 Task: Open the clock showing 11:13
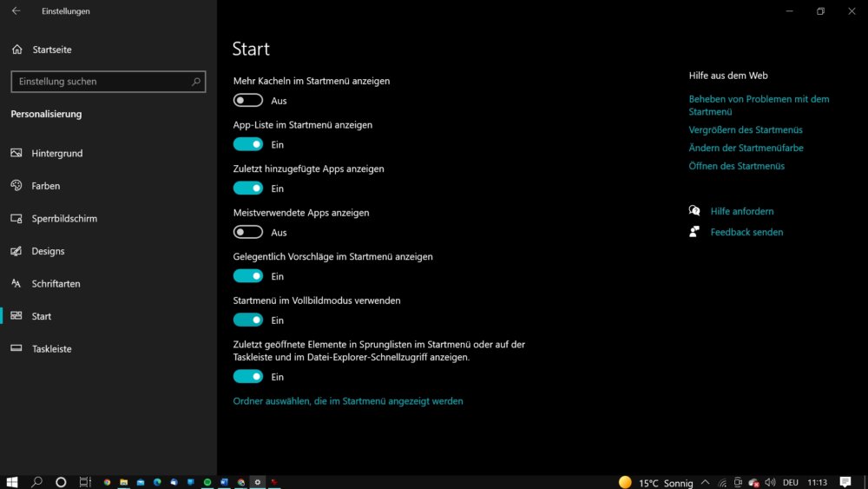click(817, 483)
